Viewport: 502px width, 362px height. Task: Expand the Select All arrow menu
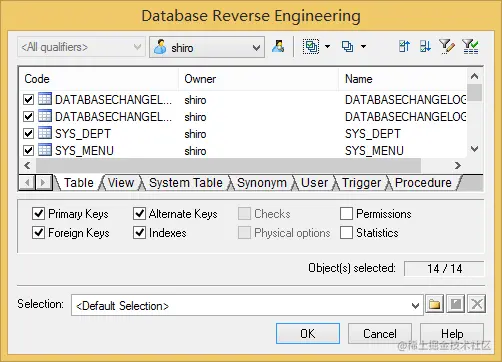coord(328,47)
